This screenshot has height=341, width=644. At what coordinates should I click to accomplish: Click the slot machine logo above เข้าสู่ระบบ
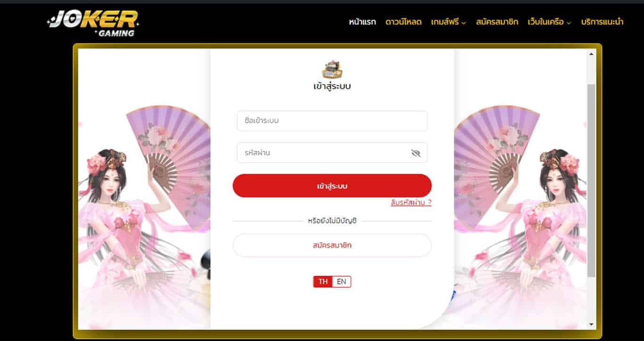[332, 70]
